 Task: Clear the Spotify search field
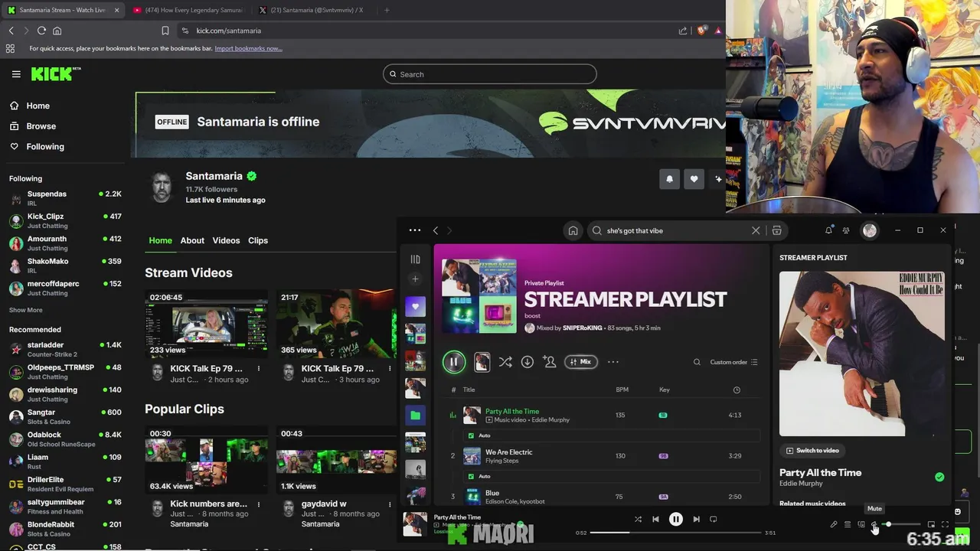point(756,230)
